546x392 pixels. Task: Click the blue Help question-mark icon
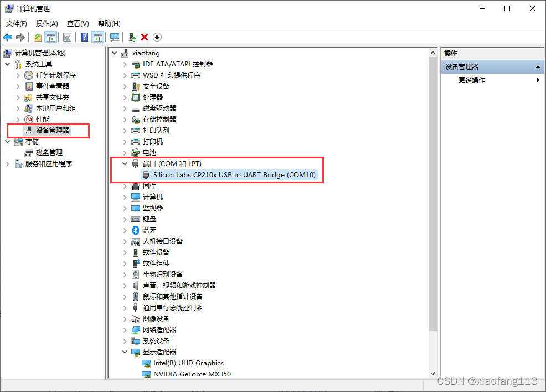pyautogui.click(x=84, y=37)
